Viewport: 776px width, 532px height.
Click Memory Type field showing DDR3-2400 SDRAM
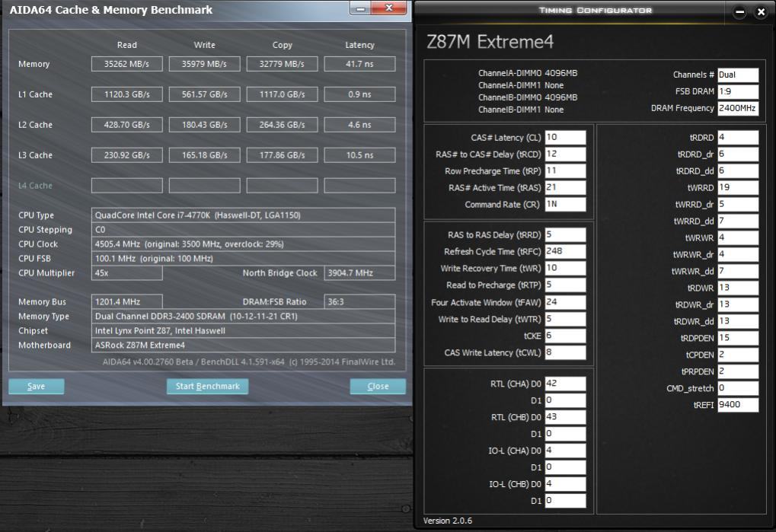[x=243, y=316]
